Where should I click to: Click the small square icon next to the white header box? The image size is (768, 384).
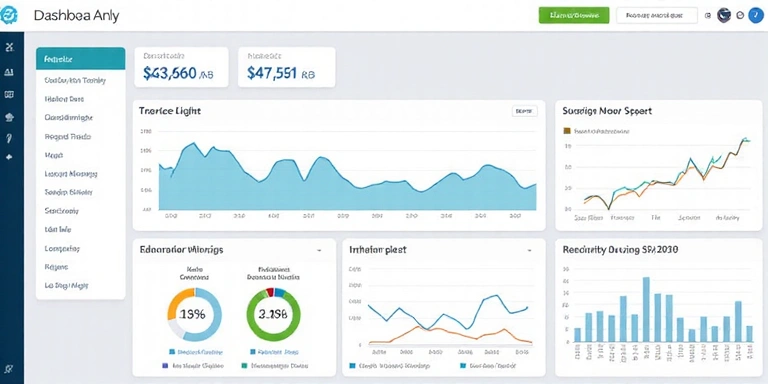(x=708, y=16)
